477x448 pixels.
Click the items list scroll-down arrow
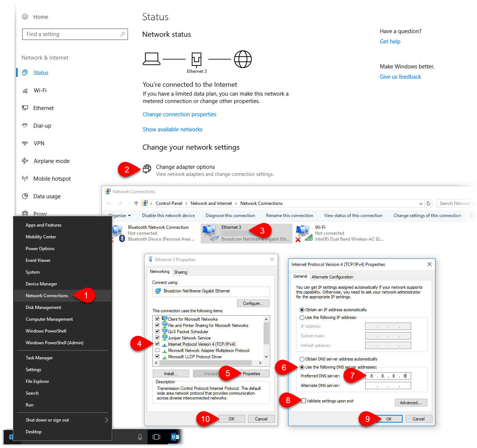pos(266,357)
